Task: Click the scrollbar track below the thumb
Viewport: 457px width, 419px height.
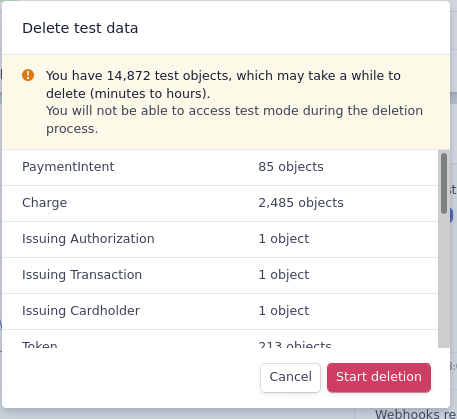Action: point(444,280)
